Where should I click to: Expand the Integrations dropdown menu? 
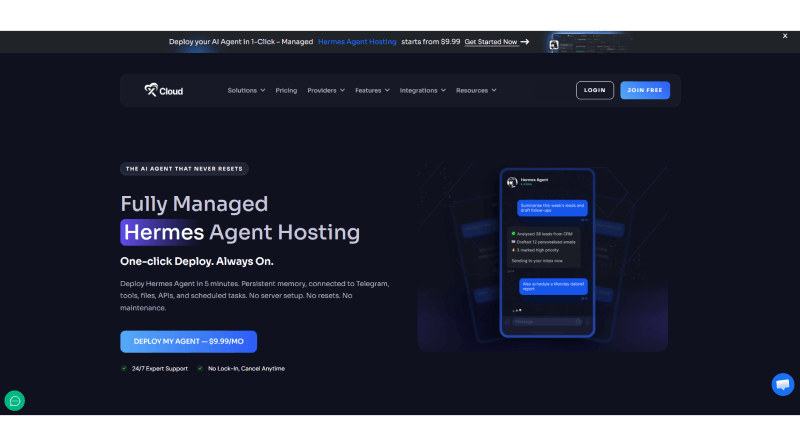pyautogui.click(x=422, y=90)
